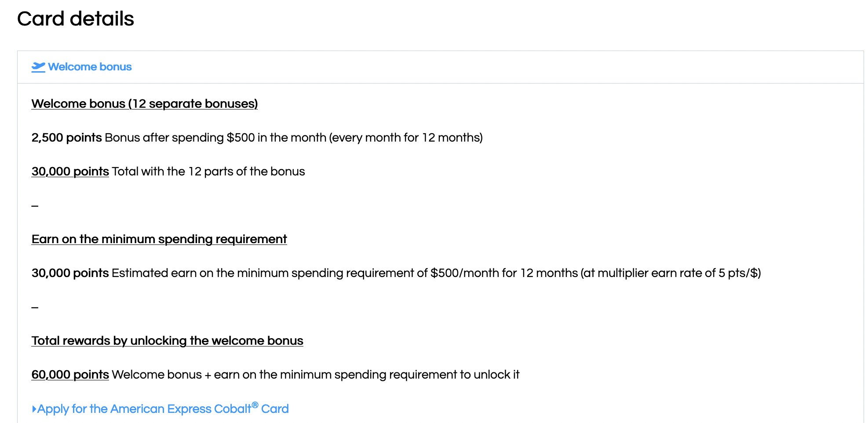Click the 'Earn on the minimum spending requirement' heading
The image size is (868, 423).
(x=159, y=239)
